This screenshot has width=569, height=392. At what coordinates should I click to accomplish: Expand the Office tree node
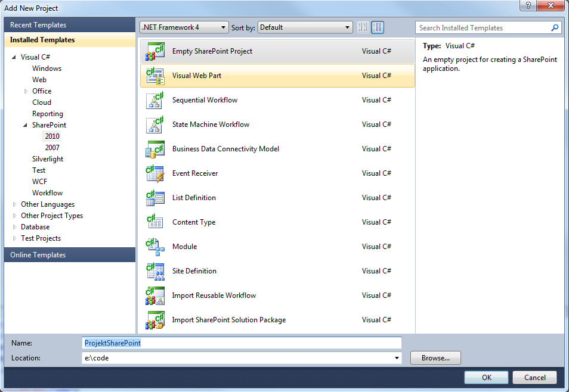[x=26, y=91]
